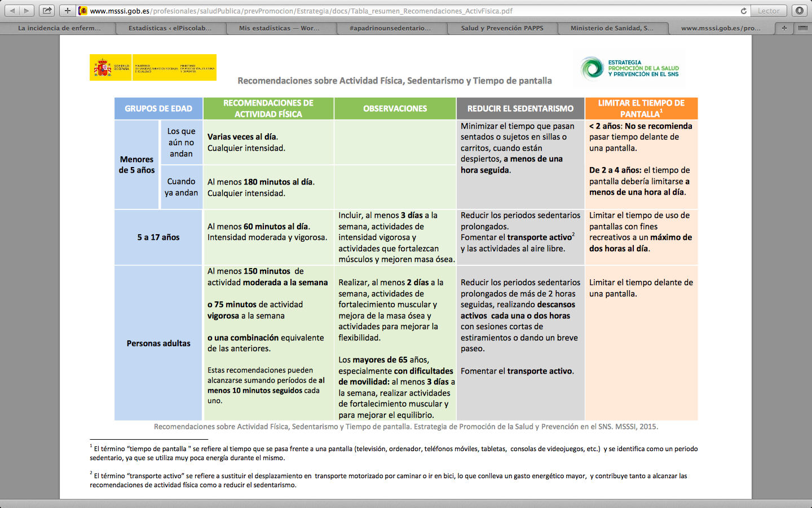Click the site favicon in address bar
Viewport: 812px width, 508px height.
tap(83, 11)
